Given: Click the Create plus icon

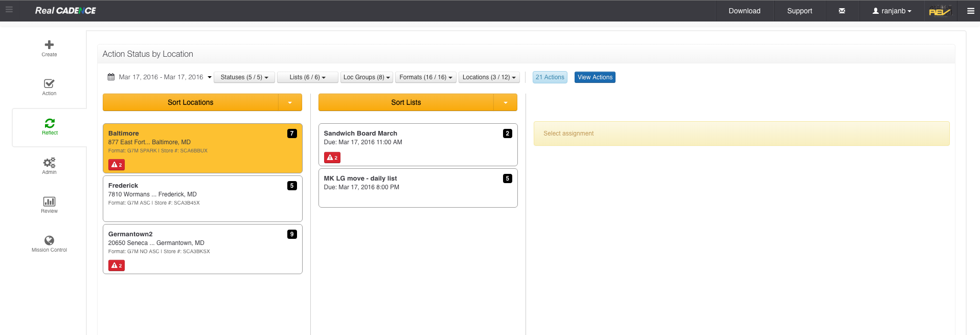Looking at the screenshot, I should pos(49,45).
